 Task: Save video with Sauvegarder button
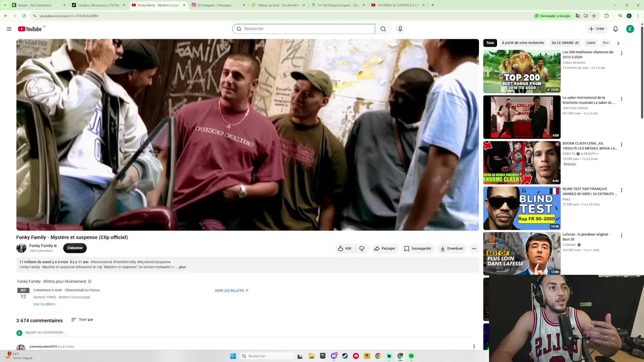tap(418, 248)
